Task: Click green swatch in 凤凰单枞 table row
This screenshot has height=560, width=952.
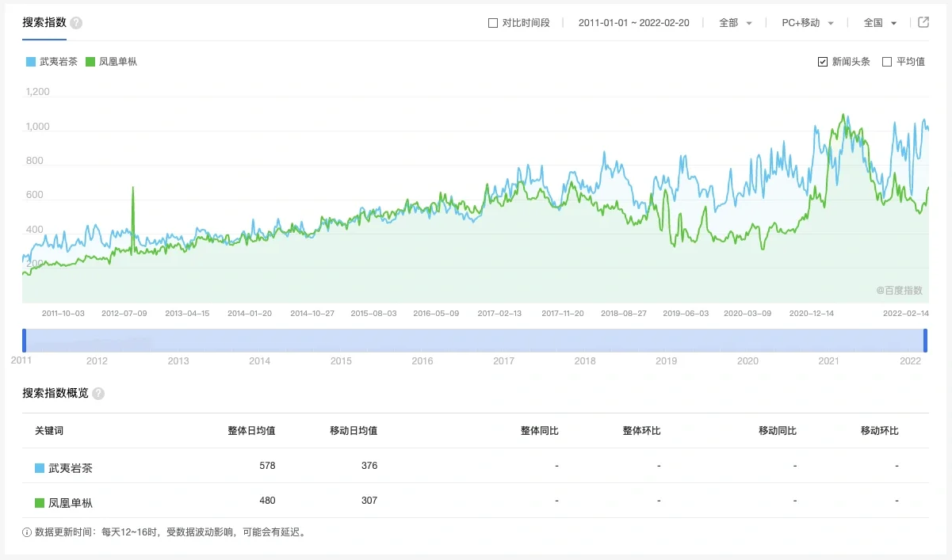Action: (x=40, y=503)
